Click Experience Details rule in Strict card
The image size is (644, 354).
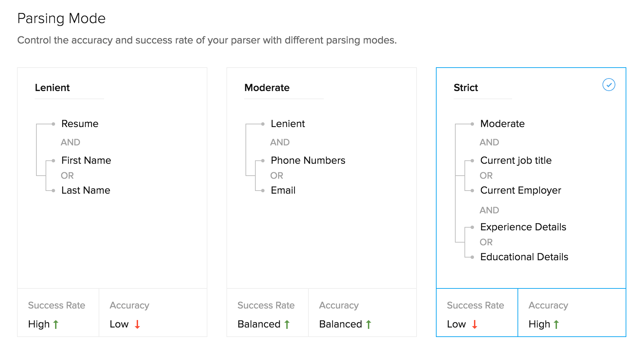tap(523, 227)
